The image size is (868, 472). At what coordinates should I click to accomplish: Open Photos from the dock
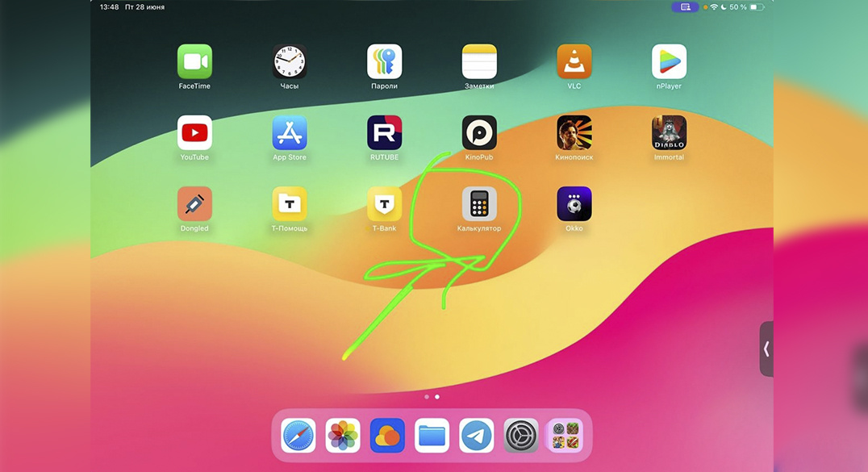pyautogui.click(x=343, y=436)
